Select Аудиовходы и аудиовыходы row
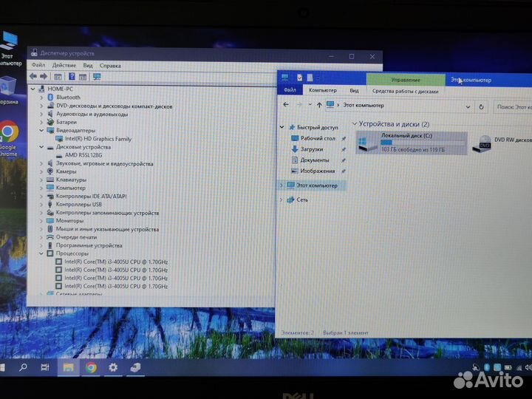 [x=92, y=114]
